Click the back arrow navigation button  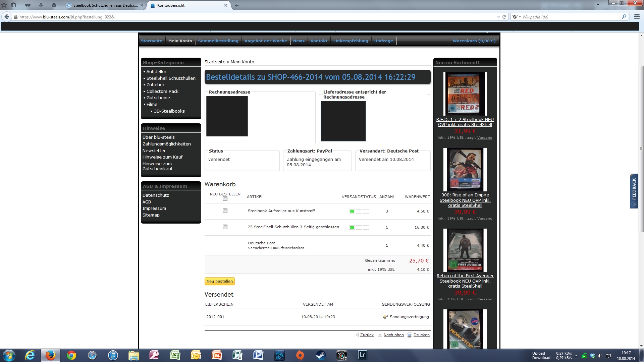click(7, 17)
